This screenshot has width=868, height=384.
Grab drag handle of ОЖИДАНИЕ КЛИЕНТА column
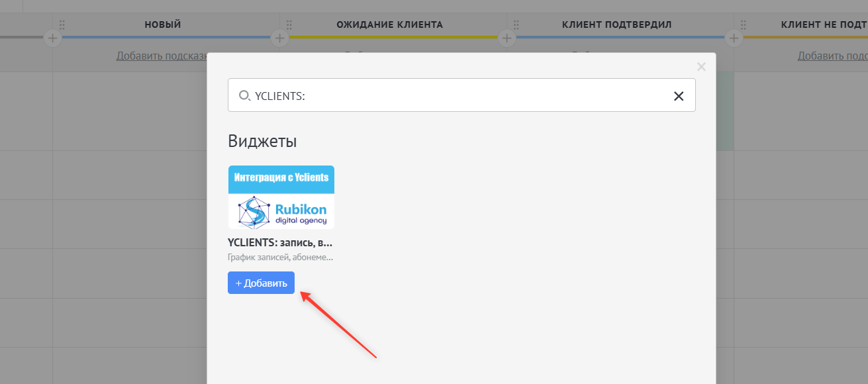click(x=289, y=24)
